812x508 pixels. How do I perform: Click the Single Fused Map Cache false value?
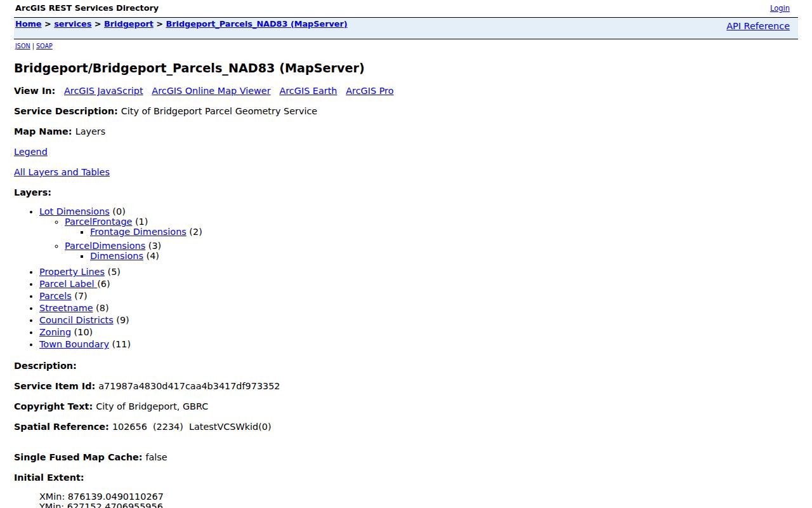click(x=156, y=457)
